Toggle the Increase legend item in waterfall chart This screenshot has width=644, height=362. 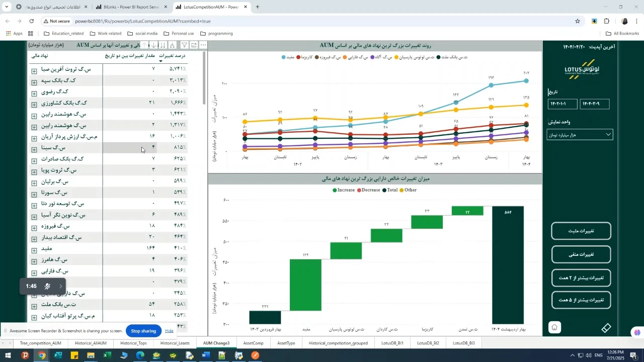click(x=343, y=190)
